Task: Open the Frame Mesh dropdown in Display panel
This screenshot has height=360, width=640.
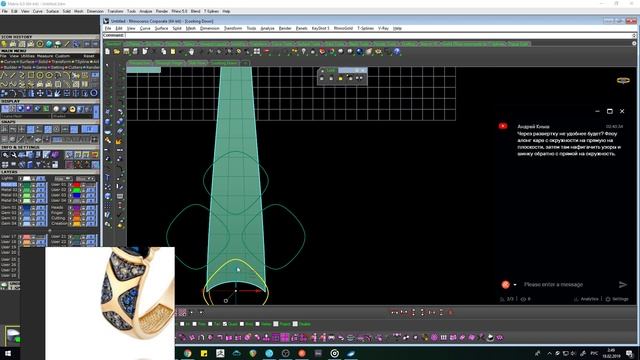Action: click(26, 116)
